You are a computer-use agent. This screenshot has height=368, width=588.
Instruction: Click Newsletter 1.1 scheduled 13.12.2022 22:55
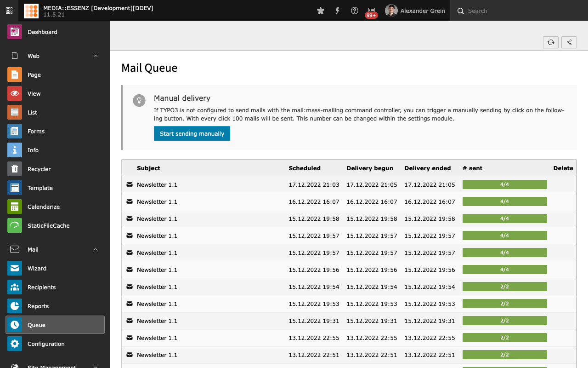(x=157, y=338)
